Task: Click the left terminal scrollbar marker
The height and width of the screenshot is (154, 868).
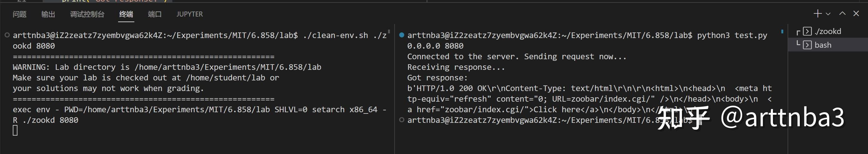Action: 389,32
